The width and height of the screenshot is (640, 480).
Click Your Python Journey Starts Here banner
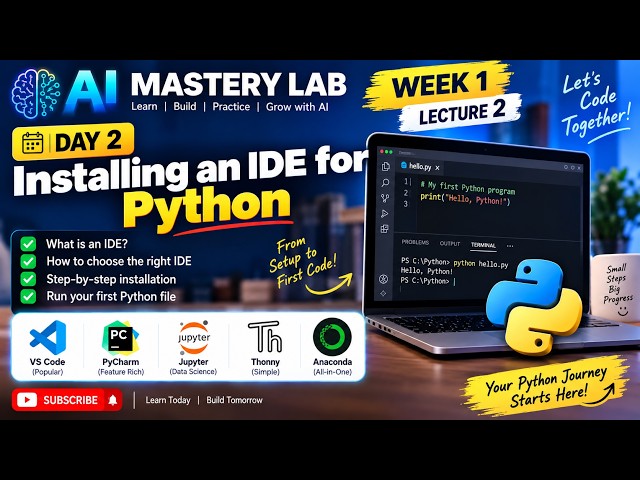click(x=546, y=387)
